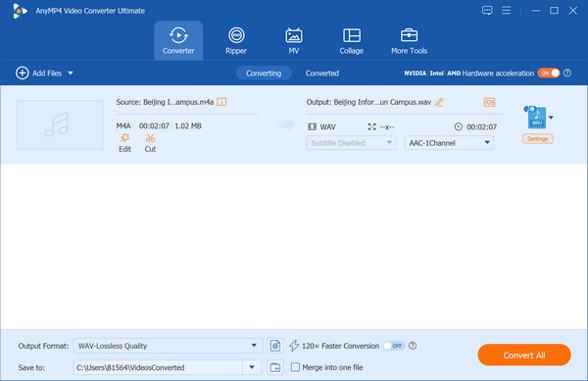Click the Cut scissors icon
This screenshot has height=381, width=588.
(x=150, y=138)
